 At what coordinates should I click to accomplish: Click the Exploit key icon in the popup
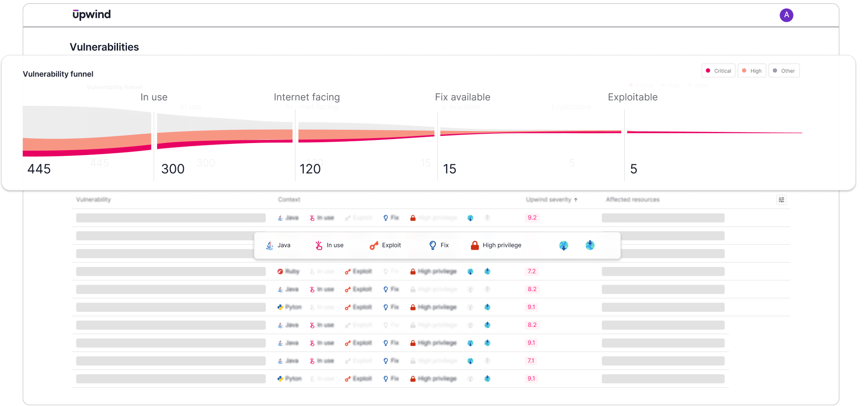pos(373,245)
